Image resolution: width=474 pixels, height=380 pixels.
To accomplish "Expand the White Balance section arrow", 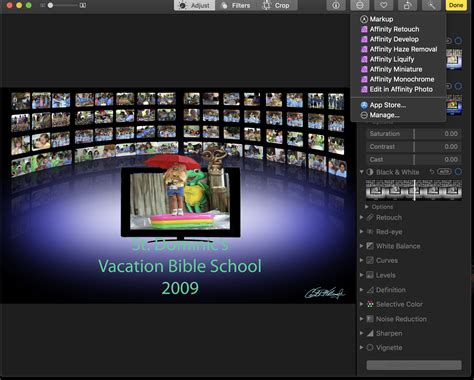I will pos(361,246).
